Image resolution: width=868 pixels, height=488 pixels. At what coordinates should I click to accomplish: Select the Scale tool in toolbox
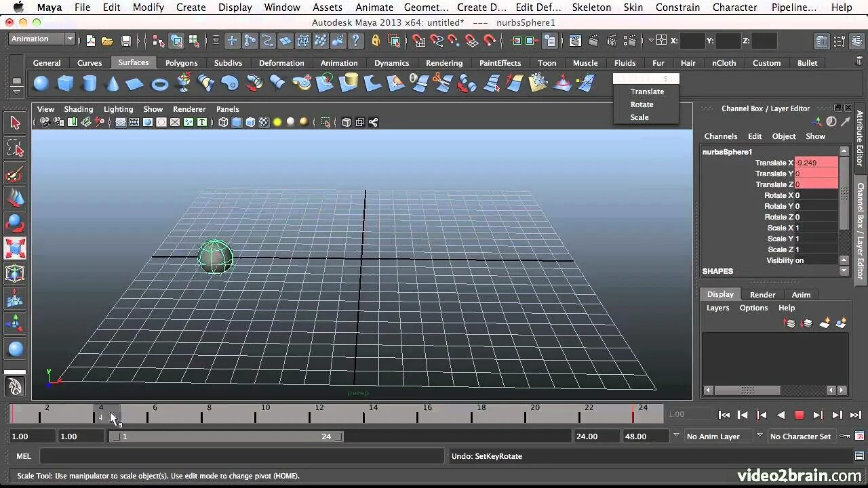[15, 248]
